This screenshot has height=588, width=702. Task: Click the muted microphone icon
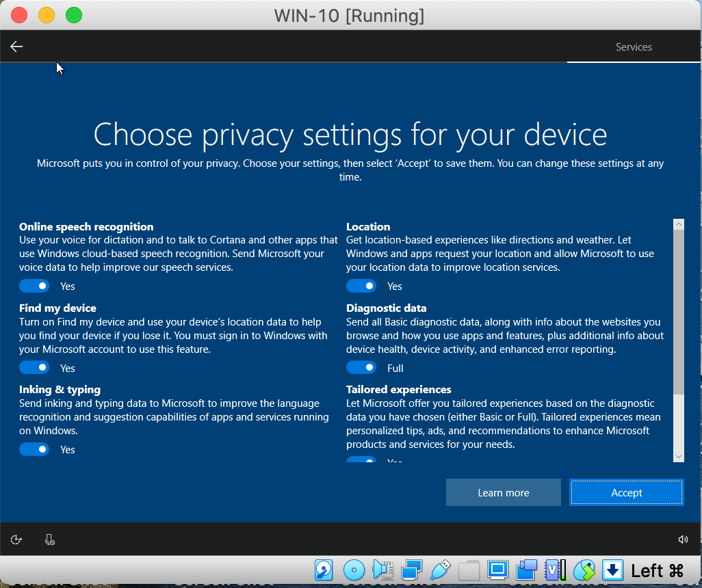tap(50, 539)
